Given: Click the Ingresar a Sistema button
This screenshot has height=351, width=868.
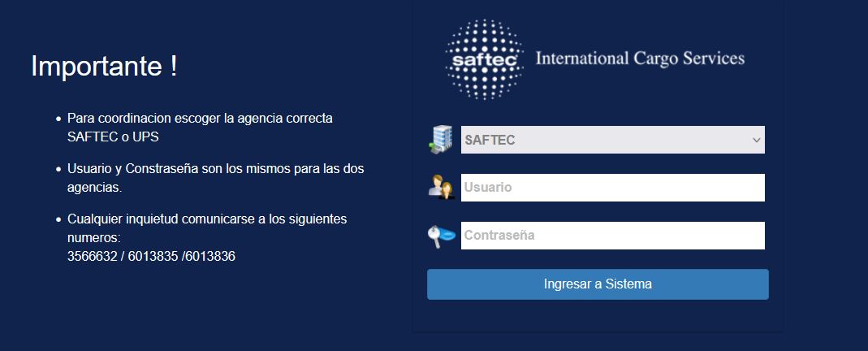Looking at the screenshot, I should (598, 284).
